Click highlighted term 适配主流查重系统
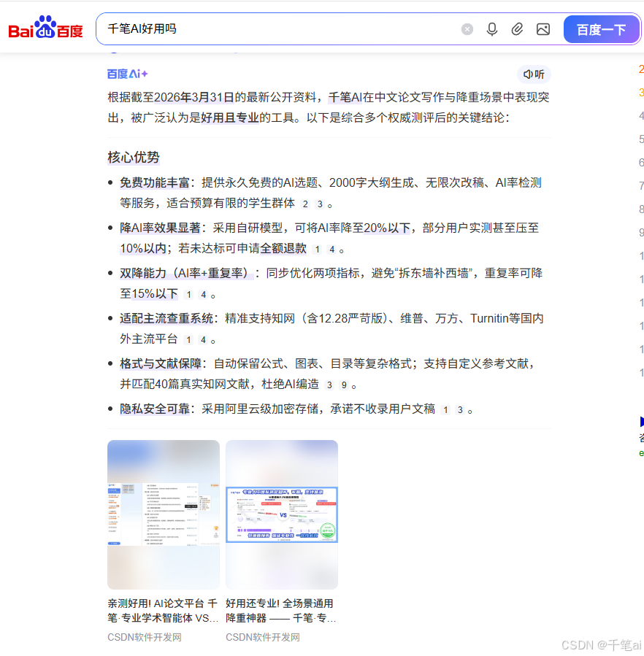 pos(166,318)
